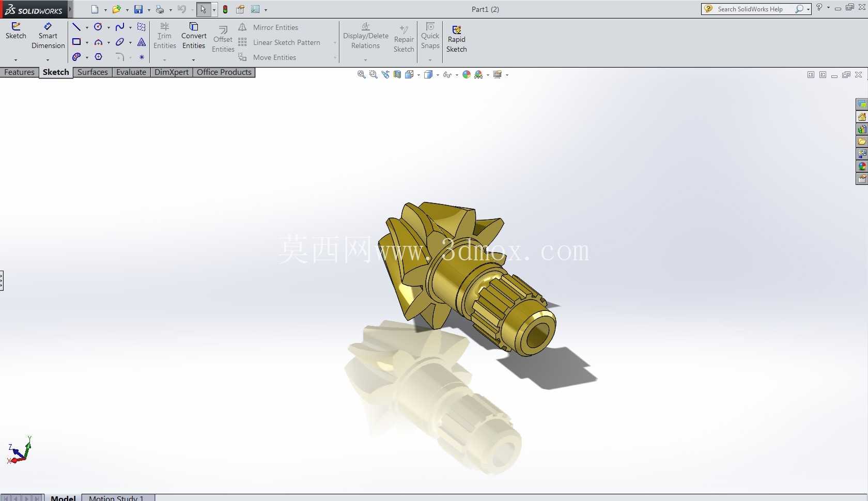The width and height of the screenshot is (868, 501).
Task: Select the Spline sketch tool
Action: 120,27
